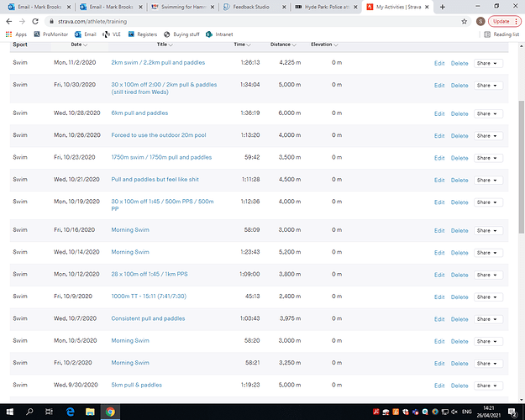525x420 pixels.
Task: Open '1000m TT - 15:11' activity link
Action: (149, 296)
